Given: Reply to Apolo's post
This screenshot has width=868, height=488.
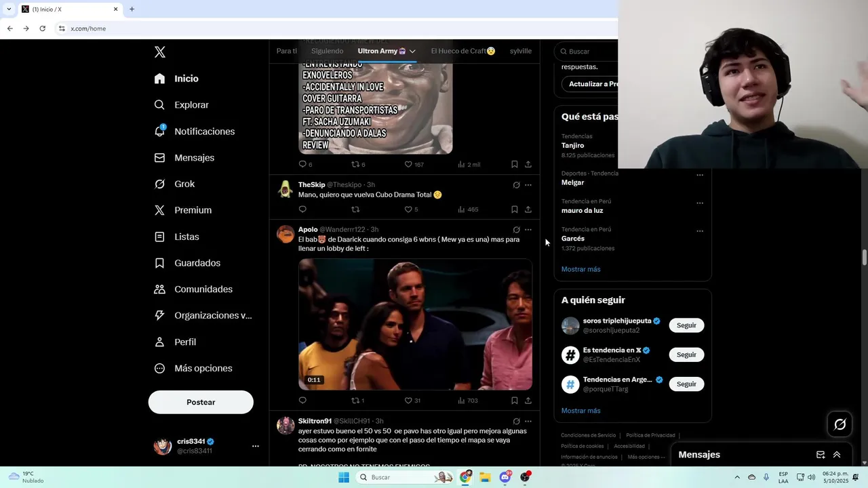Looking at the screenshot, I should click(x=302, y=401).
